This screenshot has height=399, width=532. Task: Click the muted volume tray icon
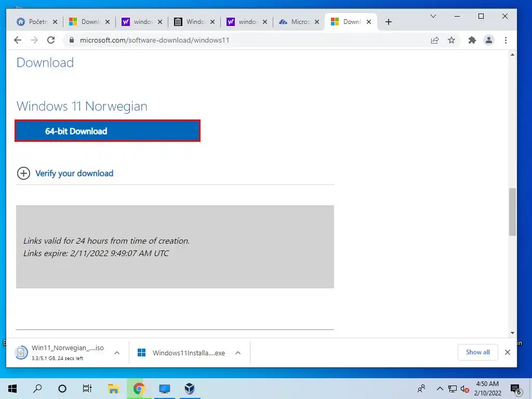pyautogui.click(x=464, y=389)
